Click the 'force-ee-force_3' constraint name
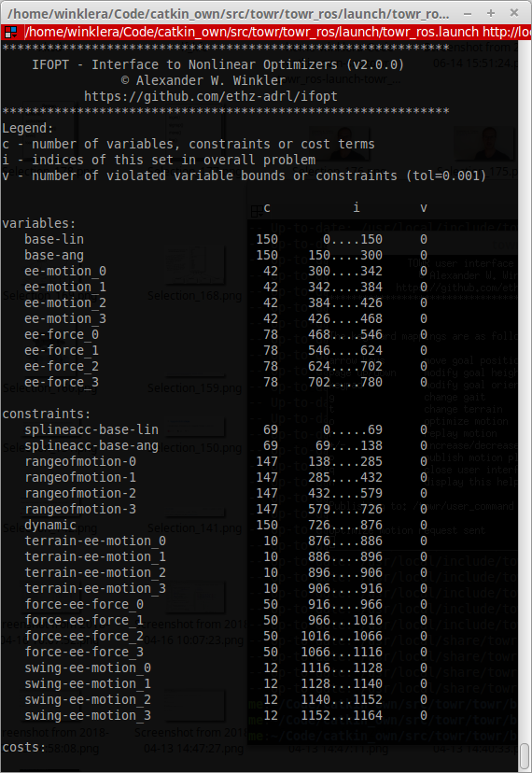Viewport: 532px width, 773px height. (x=84, y=652)
